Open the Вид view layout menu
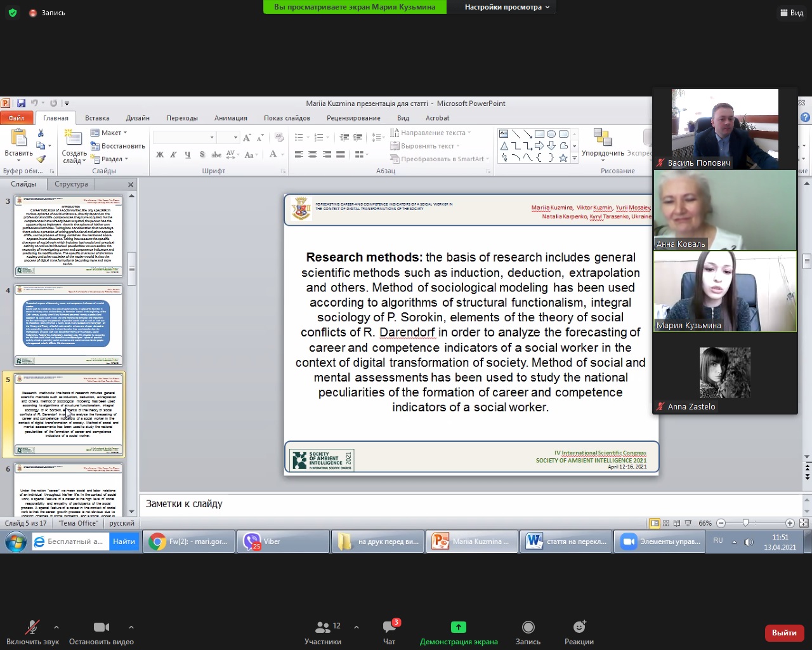 tap(792, 13)
